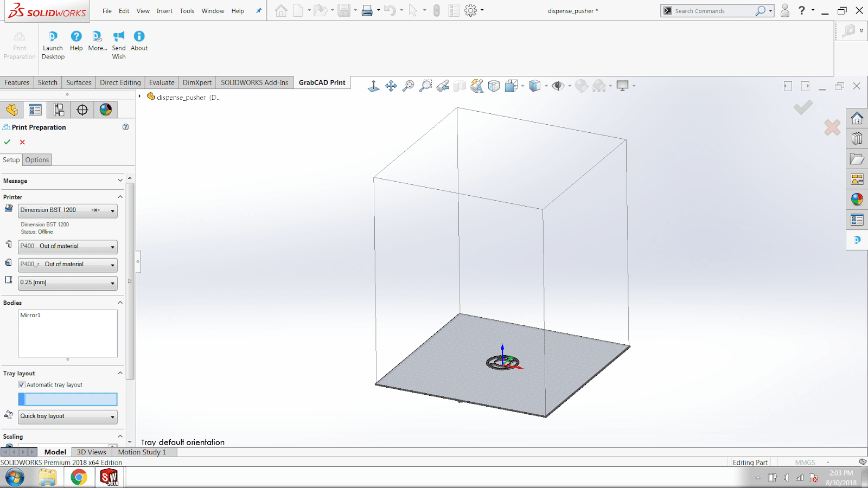Open the Insert menu
Viewport: 868px width, 488px height.
pyautogui.click(x=164, y=11)
